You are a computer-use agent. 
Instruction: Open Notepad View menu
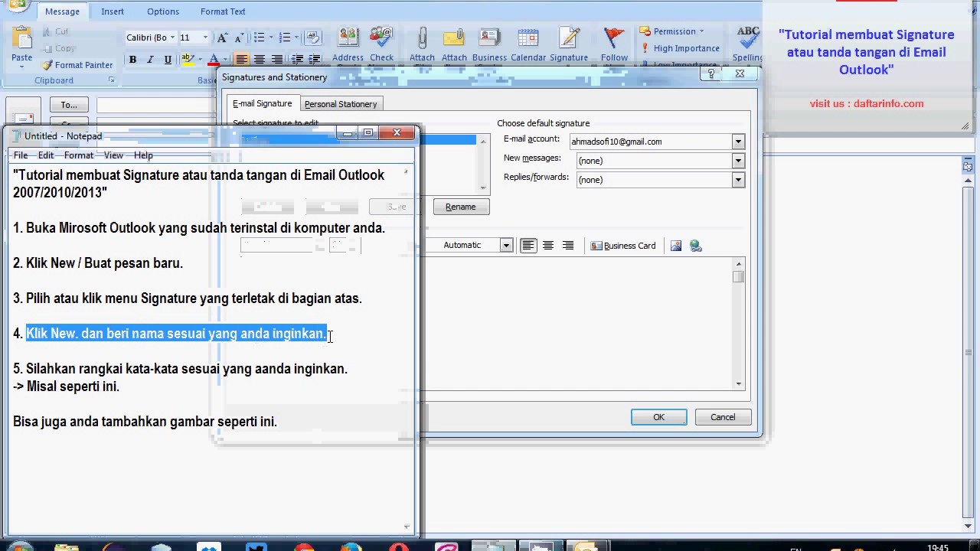[x=113, y=155]
